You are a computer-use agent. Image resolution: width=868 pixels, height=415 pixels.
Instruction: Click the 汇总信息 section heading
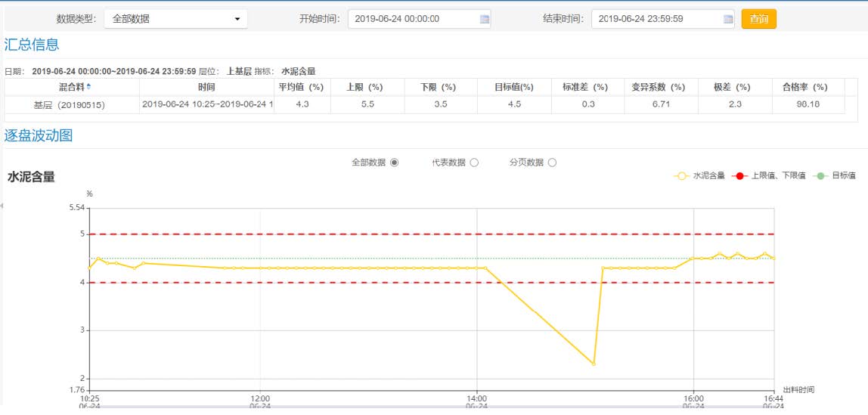[x=32, y=45]
